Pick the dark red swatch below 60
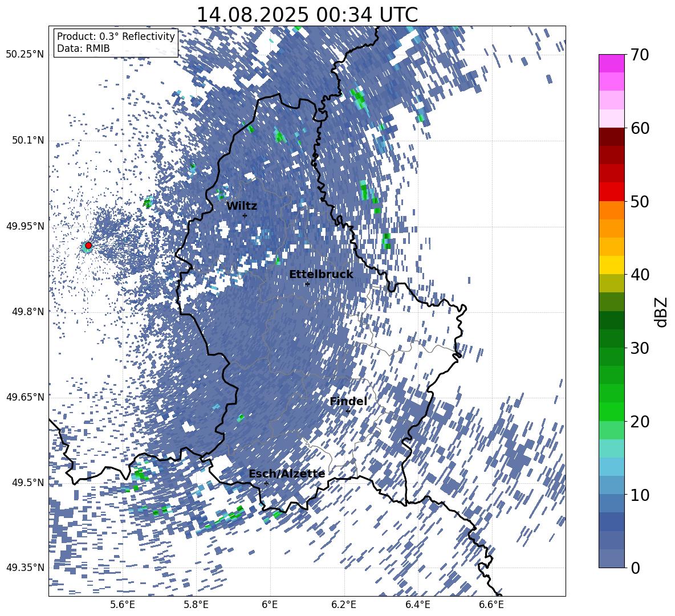 [611, 137]
